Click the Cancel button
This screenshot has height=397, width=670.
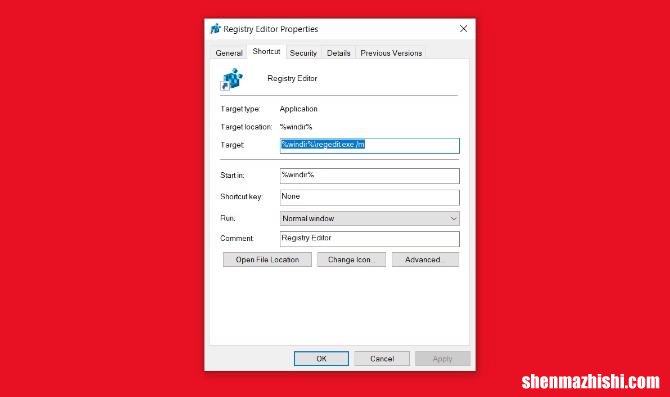[382, 359]
